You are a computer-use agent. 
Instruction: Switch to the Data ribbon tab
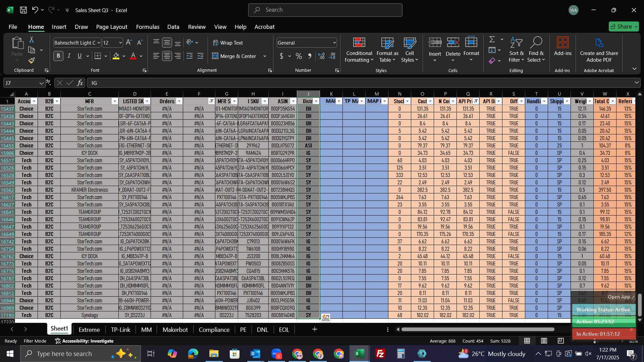click(173, 27)
